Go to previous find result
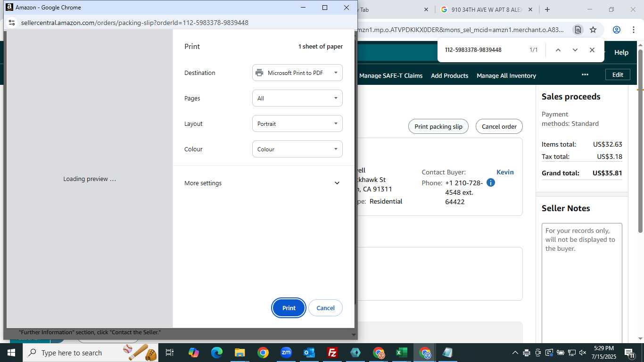The width and height of the screenshot is (644, 362). (558, 50)
